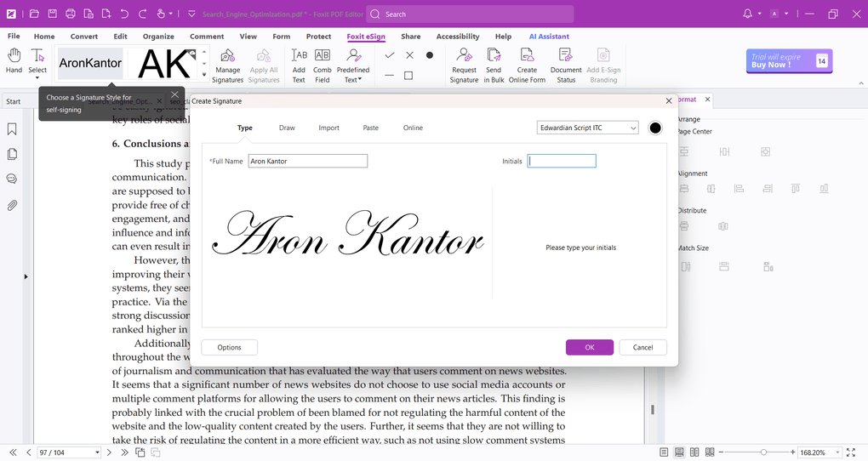Viewport: 868px width, 461px height.
Task: Open the Bookmarks panel in left sidebar
Action: (x=12, y=129)
